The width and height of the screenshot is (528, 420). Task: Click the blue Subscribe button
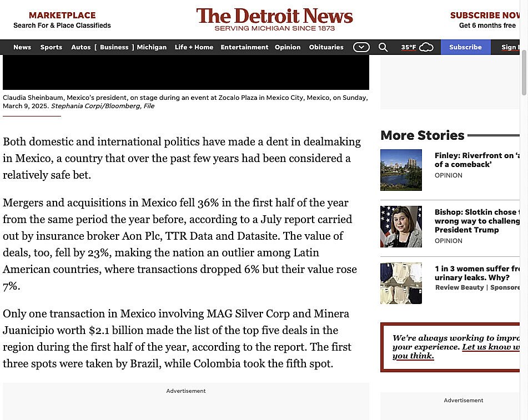[465, 47]
